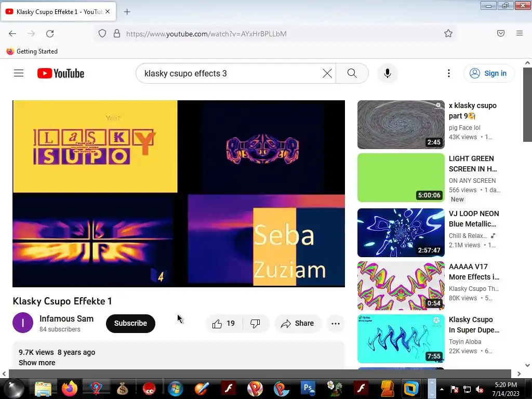This screenshot has height=399, width=532.
Task: Save page to Pocket
Action: coord(501,33)
